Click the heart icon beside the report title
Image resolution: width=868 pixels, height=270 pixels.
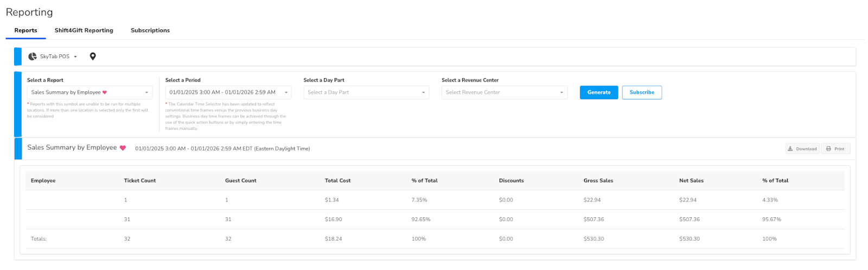(x=123, y=148)
